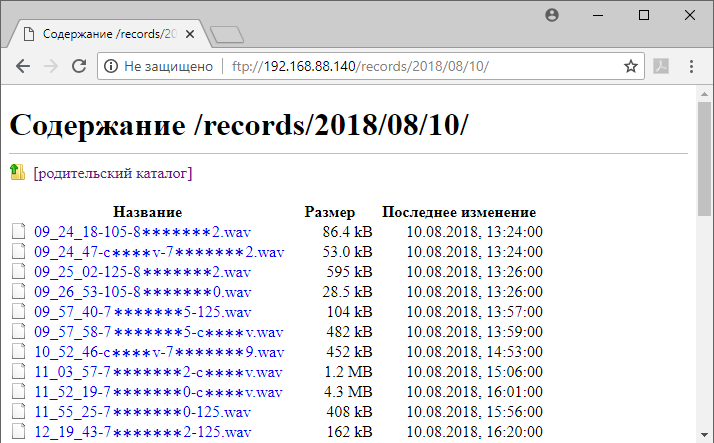This screenshot has height=443, width=714.
Task: Click the Reload page icon
Action: [79, 67]
